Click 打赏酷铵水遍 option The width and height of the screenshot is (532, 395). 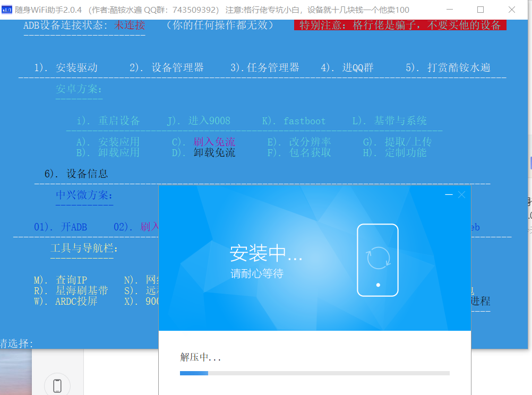(448, 67)
